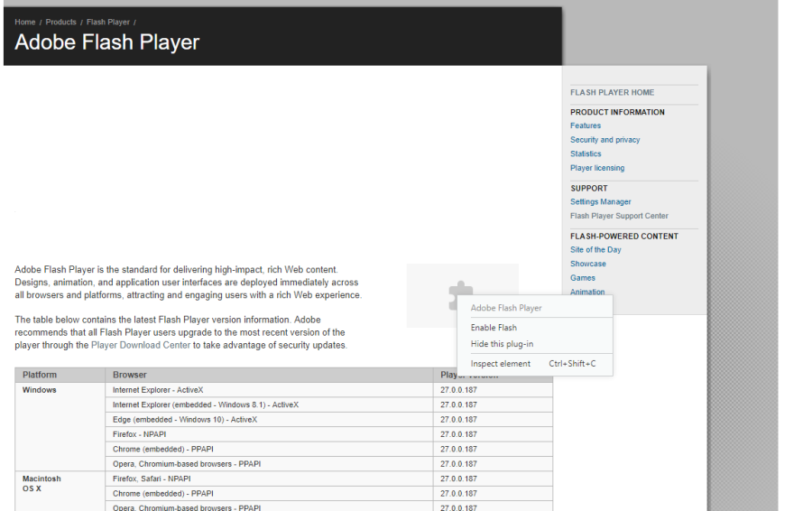Click the Platform column header
Image resolution: width=812 pixels, height=511 pixels.
point(60,375)
